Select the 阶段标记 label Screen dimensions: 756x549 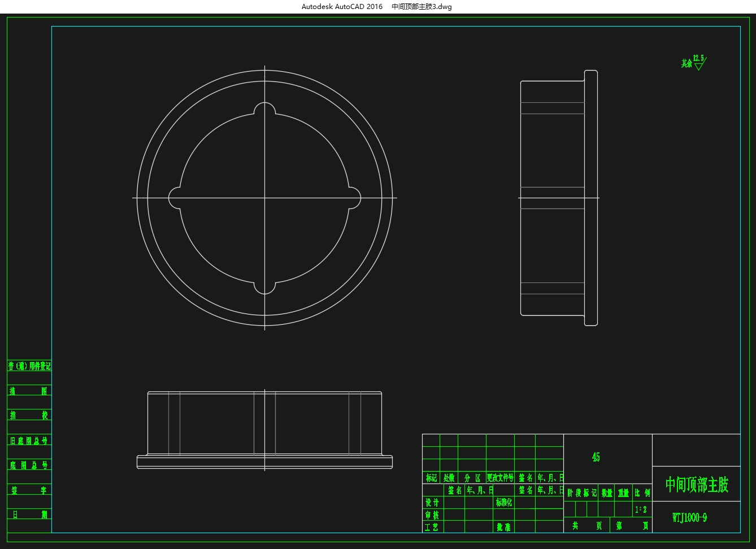click(582, 493)
